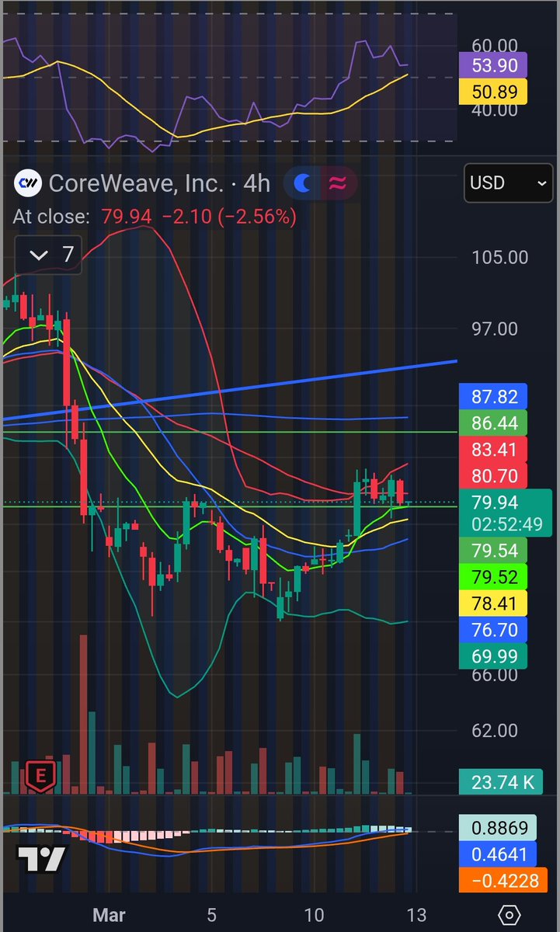Screen dimensions: 560x932
Task: Click the 97.00 price scale level
Action: click(x=494, y=329)
